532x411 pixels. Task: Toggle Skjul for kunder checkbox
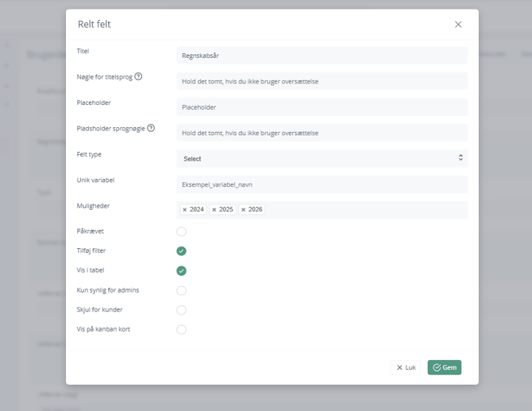[x=181, y=310]
